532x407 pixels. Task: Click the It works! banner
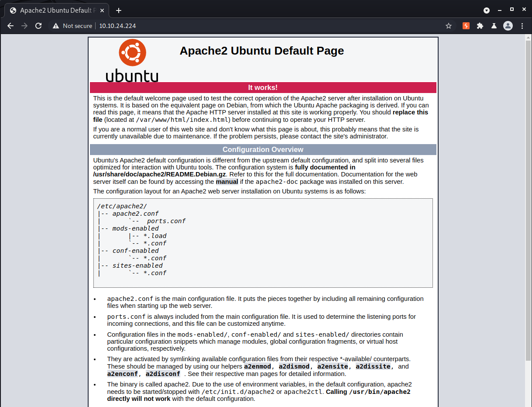[x=263, y=87]
